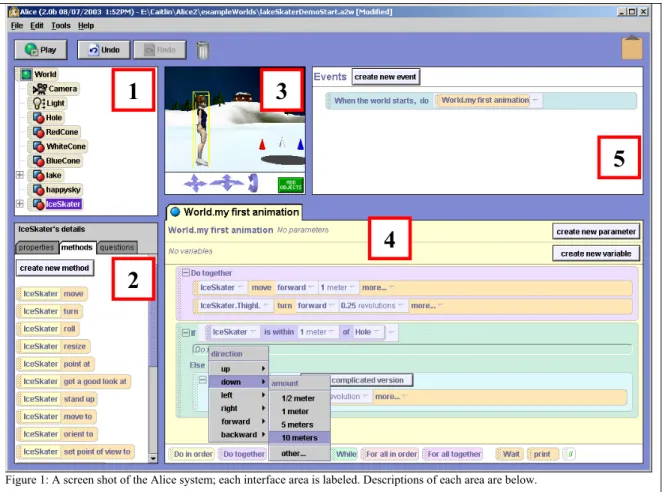Click create new event button
Image resolution: width=665 pixels, height=492 pixels.
pos(386,77)
